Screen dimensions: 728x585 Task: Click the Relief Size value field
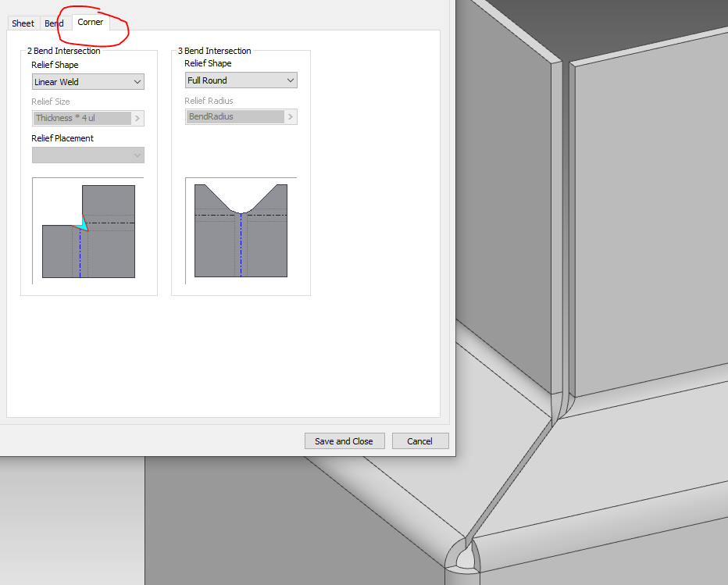pyautogui.click(x=82, y=117)
